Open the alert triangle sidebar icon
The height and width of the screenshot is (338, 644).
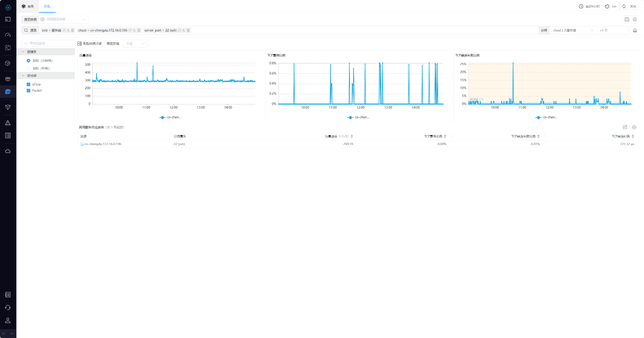pos(8,123)
